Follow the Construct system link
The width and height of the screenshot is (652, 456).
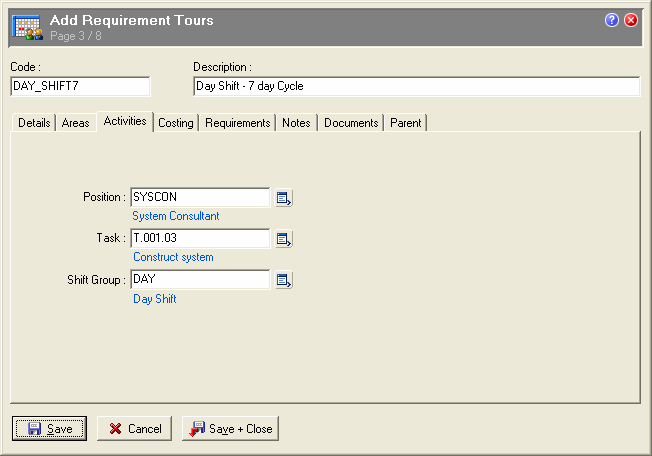point(173,257)
